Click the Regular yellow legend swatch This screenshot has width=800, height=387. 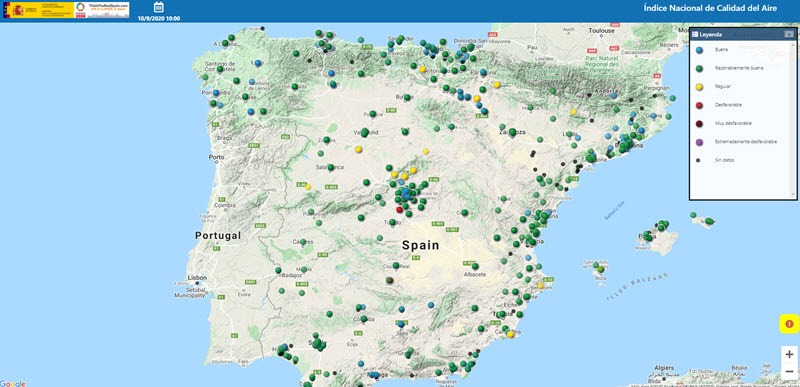(x=699, y=87)
